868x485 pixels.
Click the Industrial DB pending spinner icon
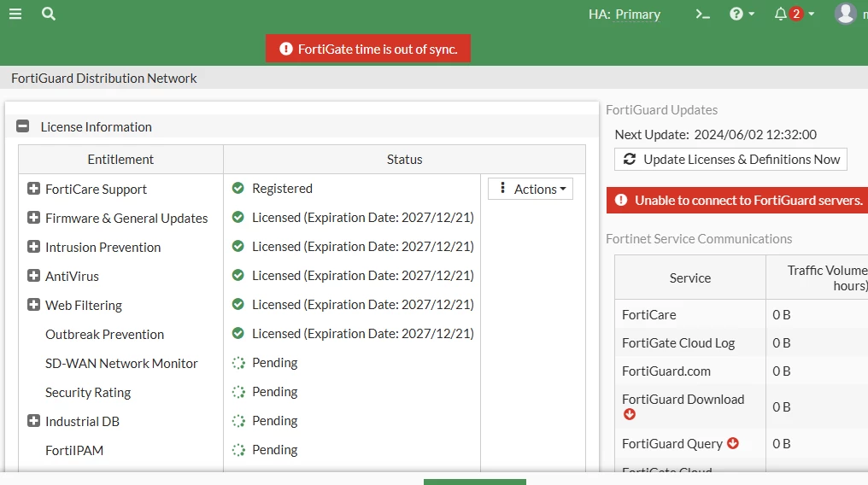point(238,421)
